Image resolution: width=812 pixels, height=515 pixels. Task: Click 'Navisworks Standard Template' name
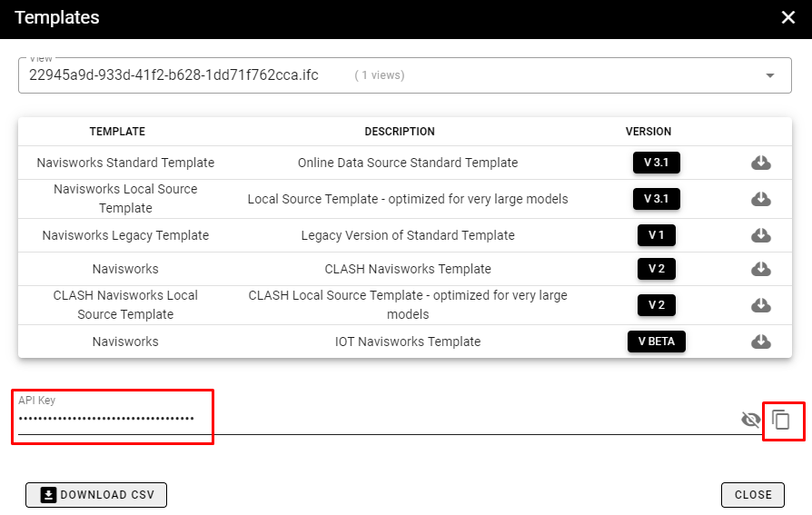coord(125,163)
